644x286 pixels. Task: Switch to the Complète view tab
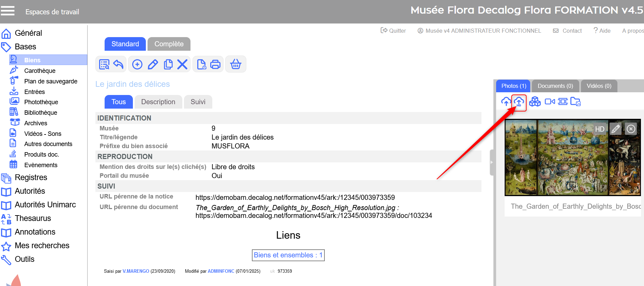[x=169, y=44]
